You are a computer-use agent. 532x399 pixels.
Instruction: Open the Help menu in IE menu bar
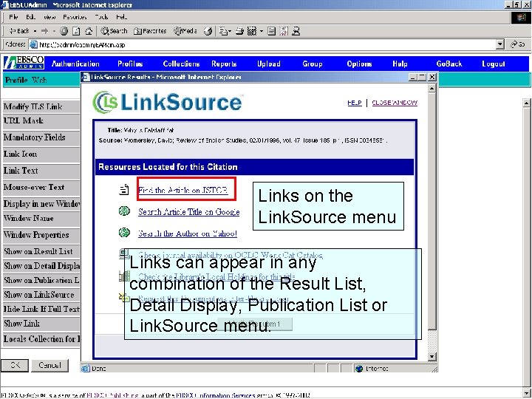[x=121, y=17]
